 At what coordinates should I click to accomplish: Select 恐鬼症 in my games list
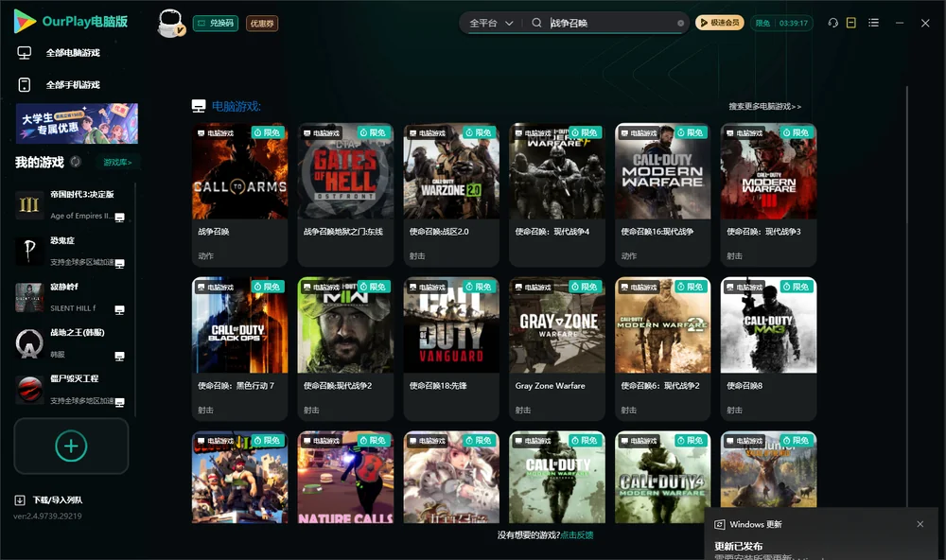(x=71, y=251)
